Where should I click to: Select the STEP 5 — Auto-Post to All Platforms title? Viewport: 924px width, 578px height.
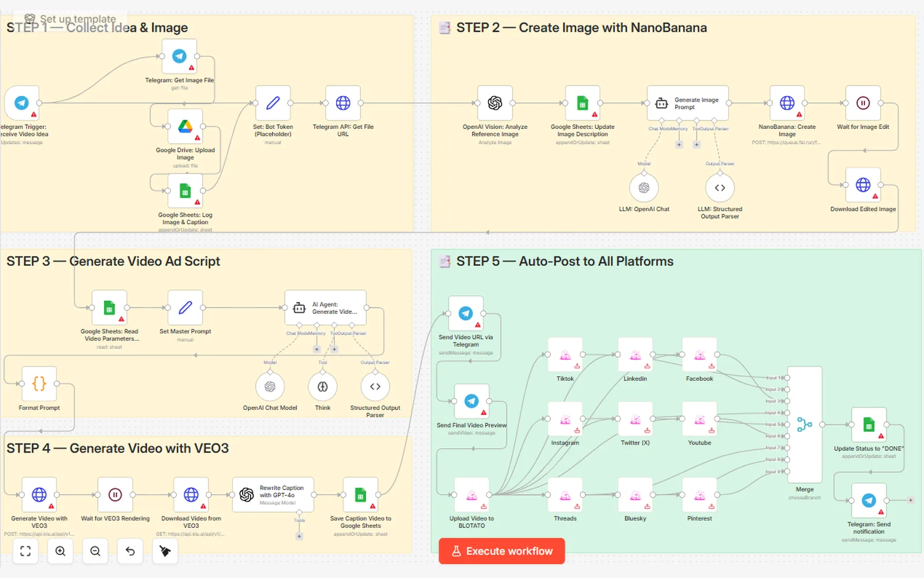tap(565, 261)
